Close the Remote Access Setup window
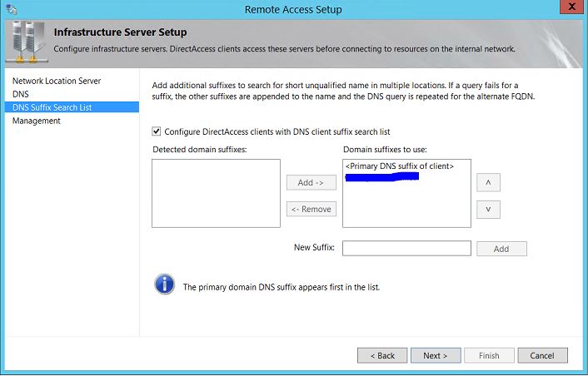This screenshot has height=376, width=588. pos(572,7)
